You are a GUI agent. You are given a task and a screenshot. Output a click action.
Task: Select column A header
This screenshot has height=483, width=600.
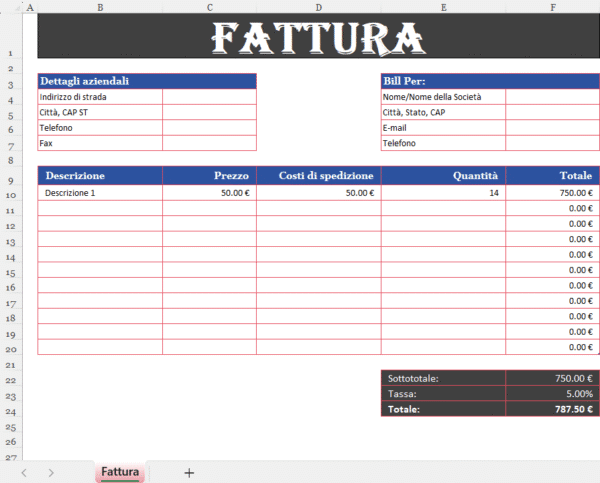(30, 7)
